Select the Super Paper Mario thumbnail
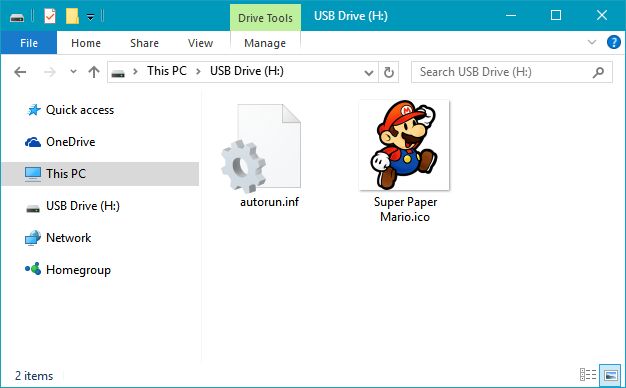Screen dimensions: 626x388 click(x=404, y=145)
